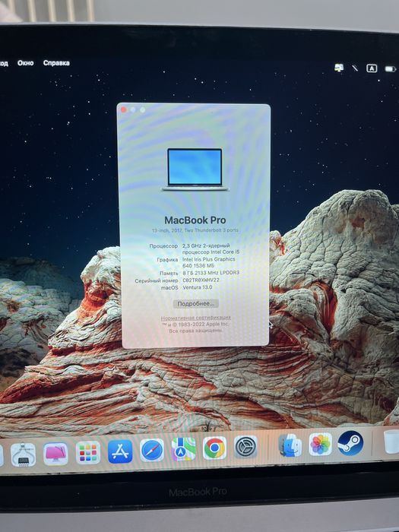The height and width of the screenshot is (532, 399).
Task: Open the Migration Assistant icon in Dock
Action: [x=290, y=445]
